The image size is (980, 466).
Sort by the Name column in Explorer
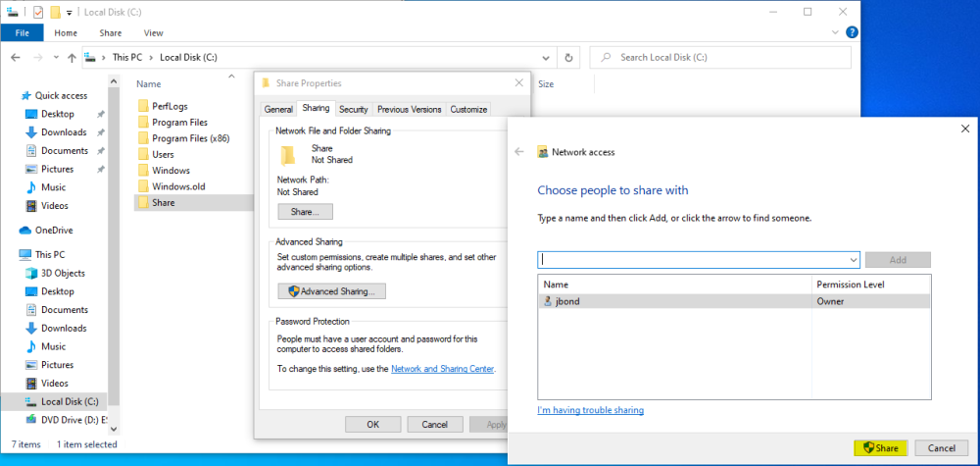pos(149,83)
